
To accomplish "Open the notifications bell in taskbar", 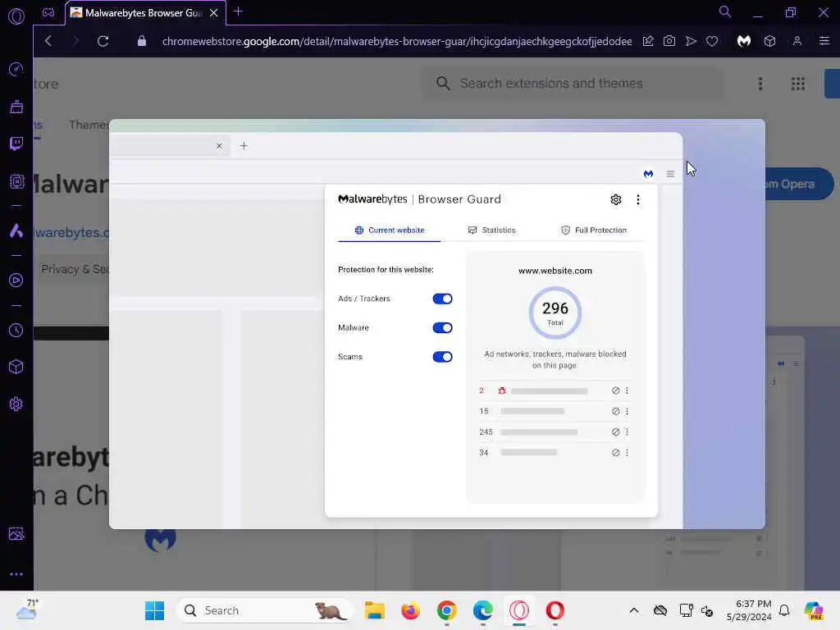I will (x=784, y=610).
